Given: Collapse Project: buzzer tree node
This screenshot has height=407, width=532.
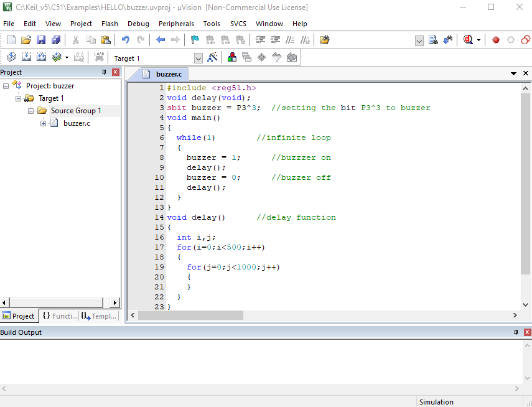Looking at the screenshot, I should (x=6, y=87).
